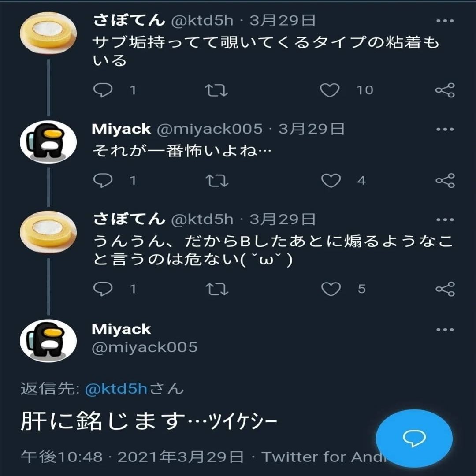Share Miyack's それが一番怖いよね tweet
Image resolution: width=476 pixels, height=476 pixels.
pos(444,180)
